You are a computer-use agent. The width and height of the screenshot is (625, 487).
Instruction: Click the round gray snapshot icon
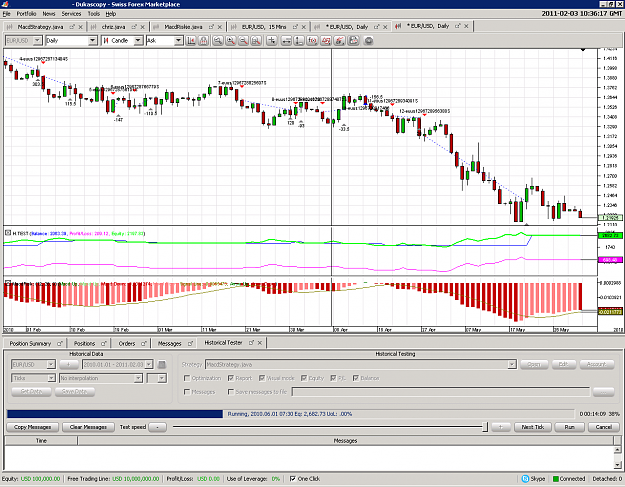point(369,41)
